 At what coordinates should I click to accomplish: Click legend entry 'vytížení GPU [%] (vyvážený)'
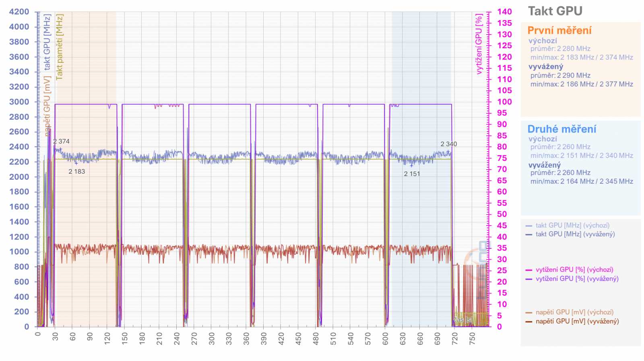point(577,279)
